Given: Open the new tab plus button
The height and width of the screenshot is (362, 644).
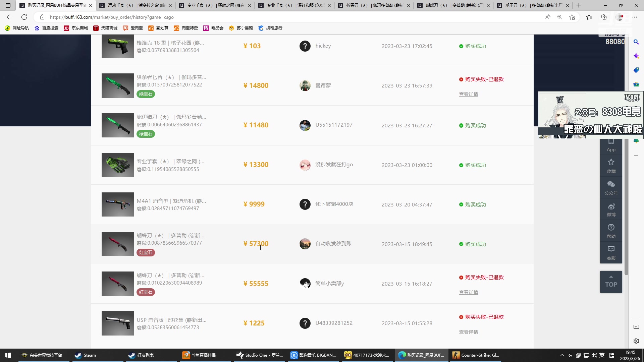Looking at the screenshot, I should [579, 5].
